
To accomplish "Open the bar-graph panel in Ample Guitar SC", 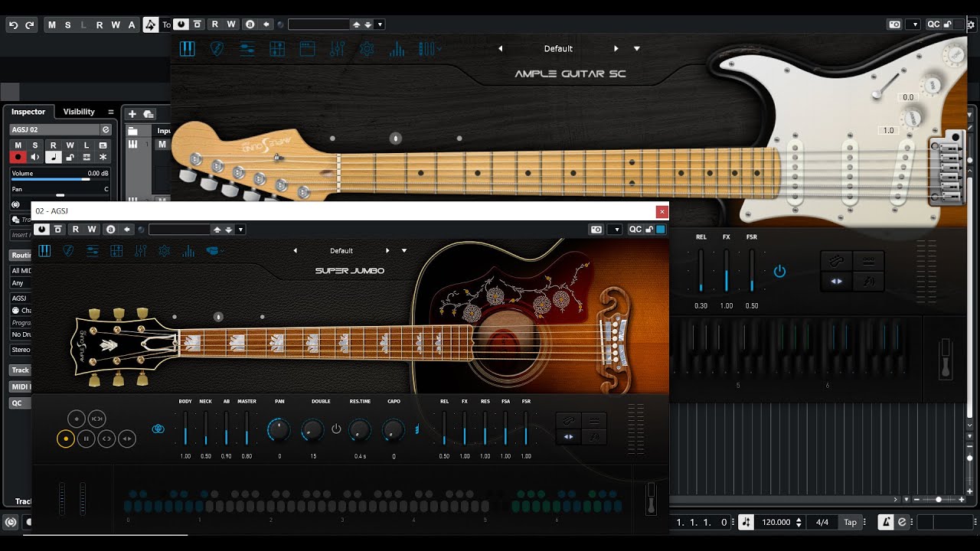I will [397, 49].
